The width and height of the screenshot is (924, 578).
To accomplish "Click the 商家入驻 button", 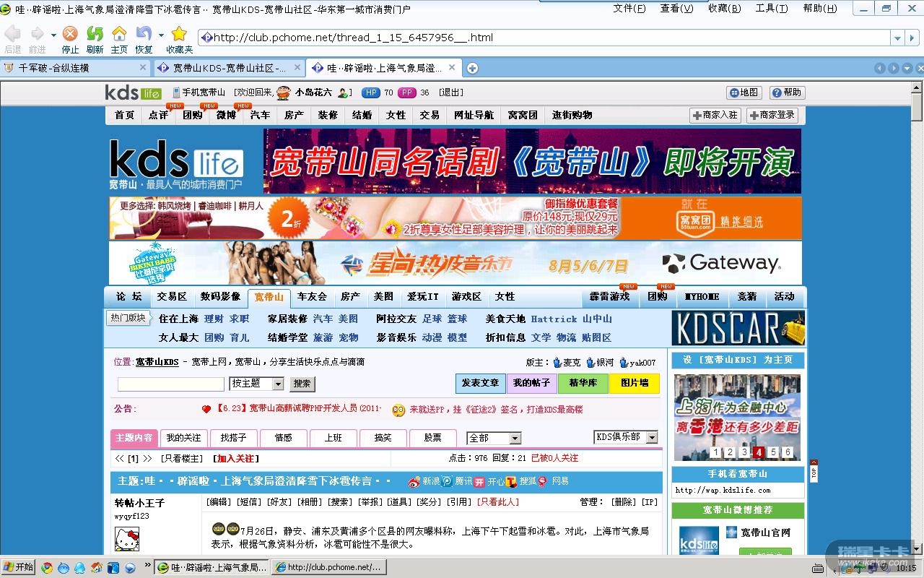I will [x=715, y=115].
